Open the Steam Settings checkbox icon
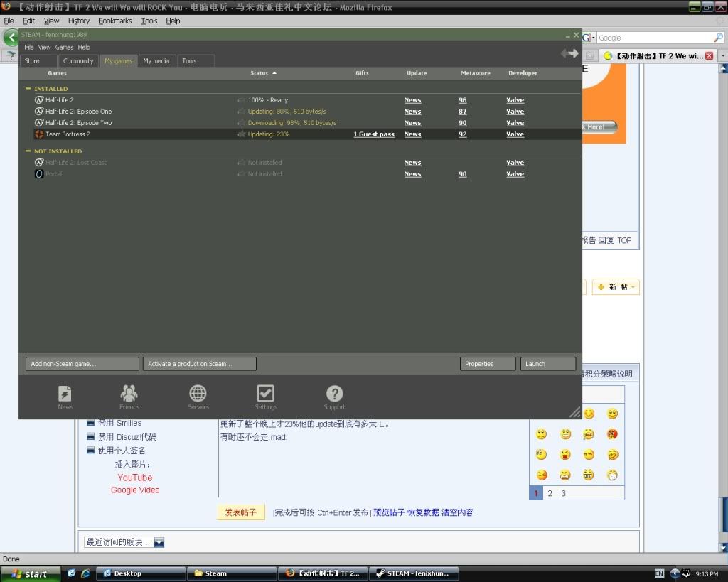The width and height of the screenshot is (728, 582). pyautogui.click(x=266, y=397)
